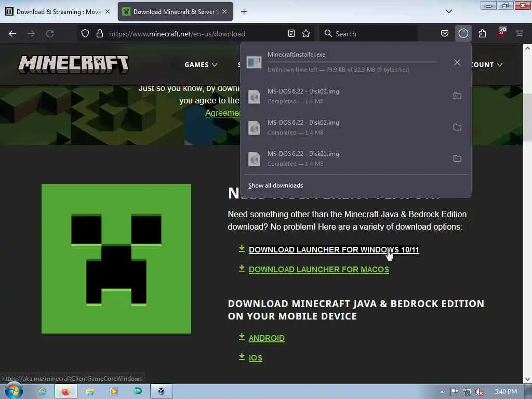The height and width of the screenshot is (399, 532).
Task: Click the muted volume tray icon
Action: (x=480, y=392)
